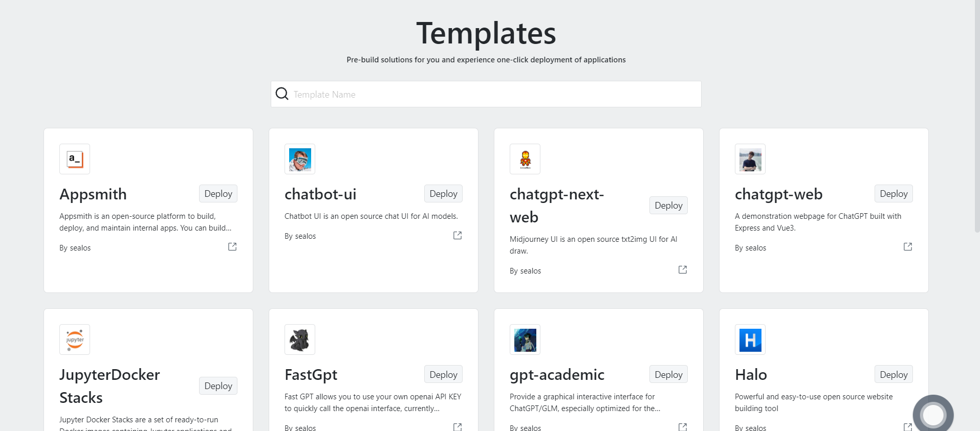The width and height of the screenshot is (980, 431).
Task: Click the Appsmith card title
Action: pos(93,194)
